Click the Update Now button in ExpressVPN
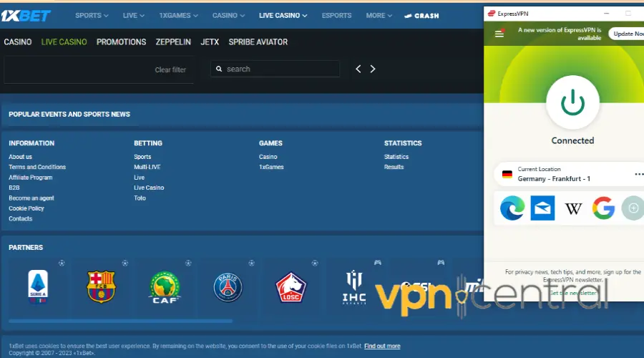This screenshot has width=644, height=358. 626,34
